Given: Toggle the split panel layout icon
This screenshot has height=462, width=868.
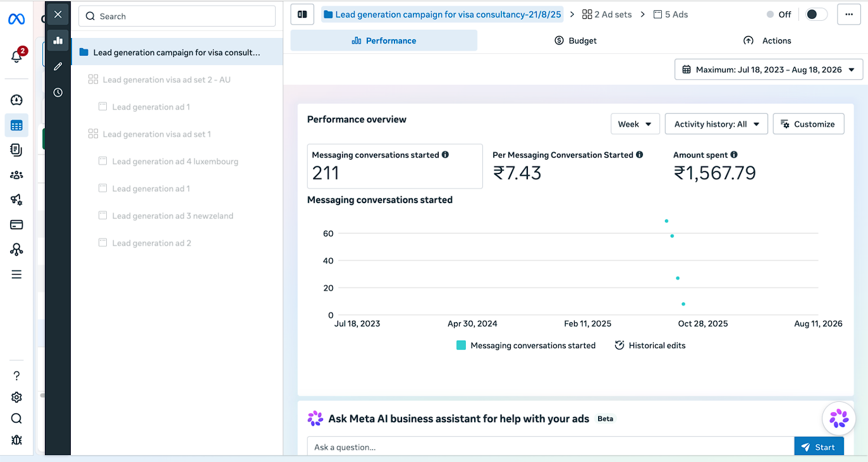Looking at the screenshot, I should (302, 15).
